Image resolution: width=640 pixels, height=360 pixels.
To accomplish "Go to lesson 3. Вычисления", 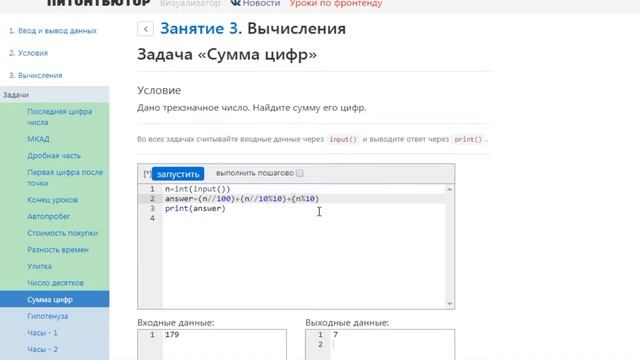I will pyautogui.click(x=36, y=76).
